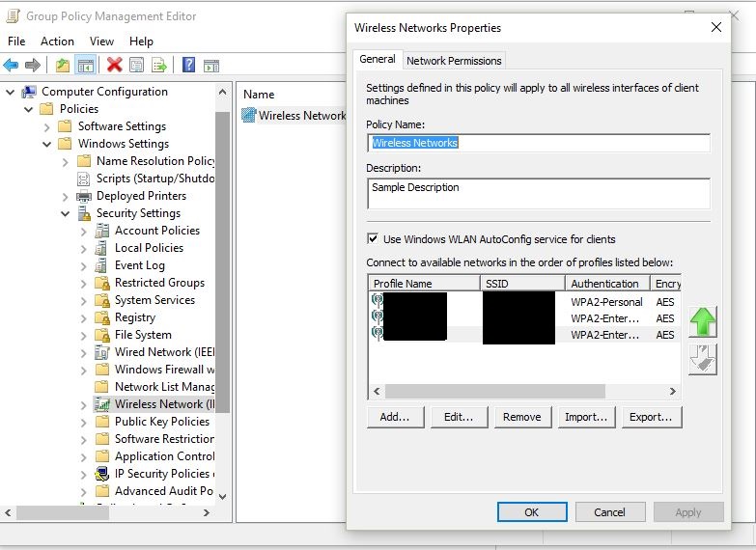Click the Forward arrow toolbar icon
Screen dimensions: 756x550
(32, 65)
